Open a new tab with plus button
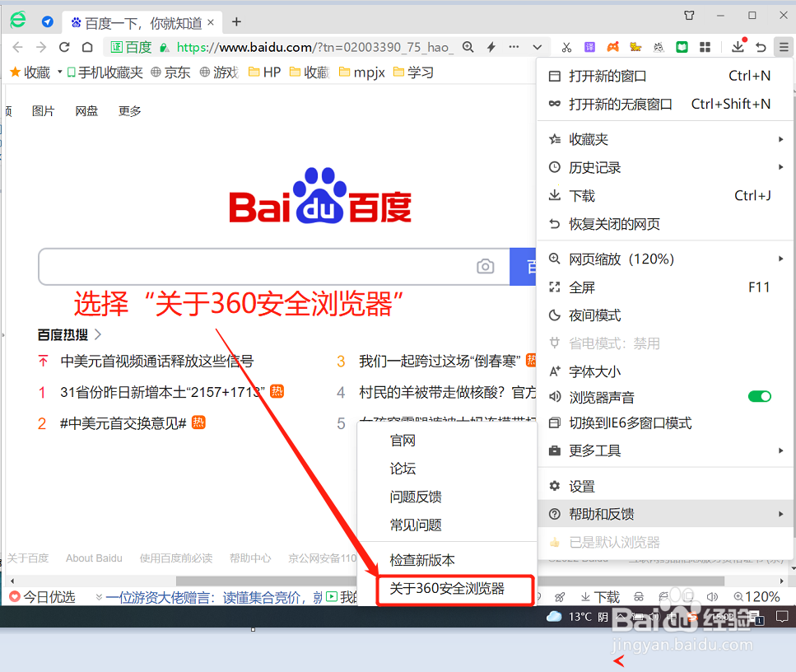This screenshot has height=672, width=796. pyautogui.click(x=236, y=22)
